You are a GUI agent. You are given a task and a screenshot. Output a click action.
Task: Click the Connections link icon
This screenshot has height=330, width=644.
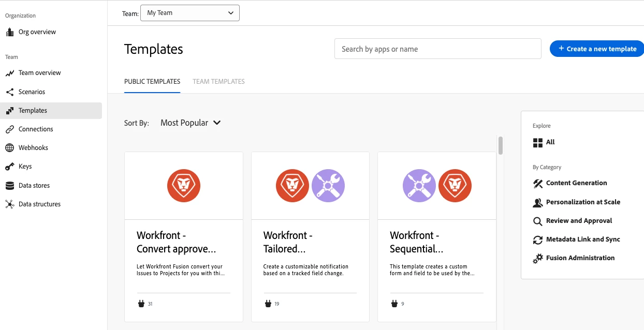(10, 129)
